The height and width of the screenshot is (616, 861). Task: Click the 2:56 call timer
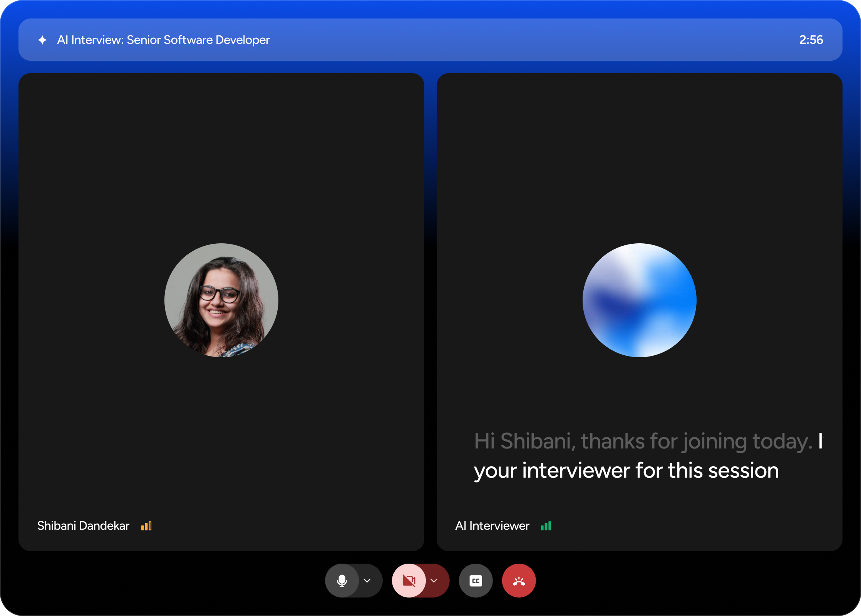pyautogui.click(x=811, y=40)
